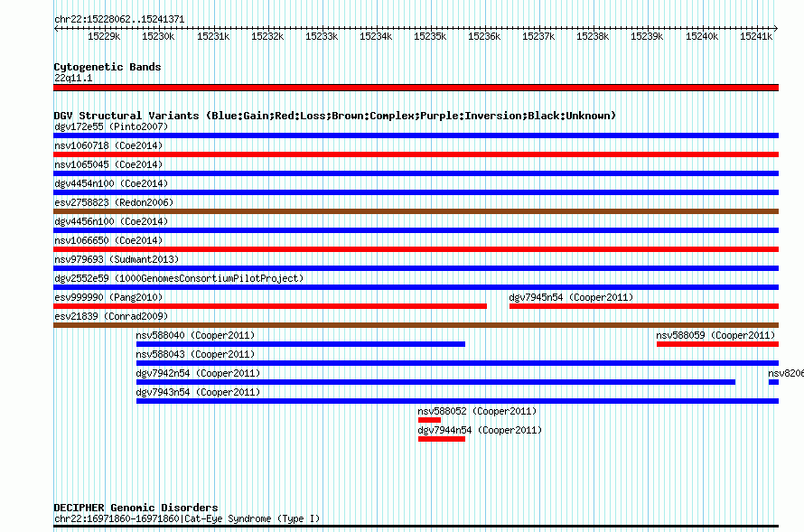The width and height of the screenshot is (804, 532).
Task: Open the DECIPHER Genomic Disorders track title
Action: [x=136, y=508]
